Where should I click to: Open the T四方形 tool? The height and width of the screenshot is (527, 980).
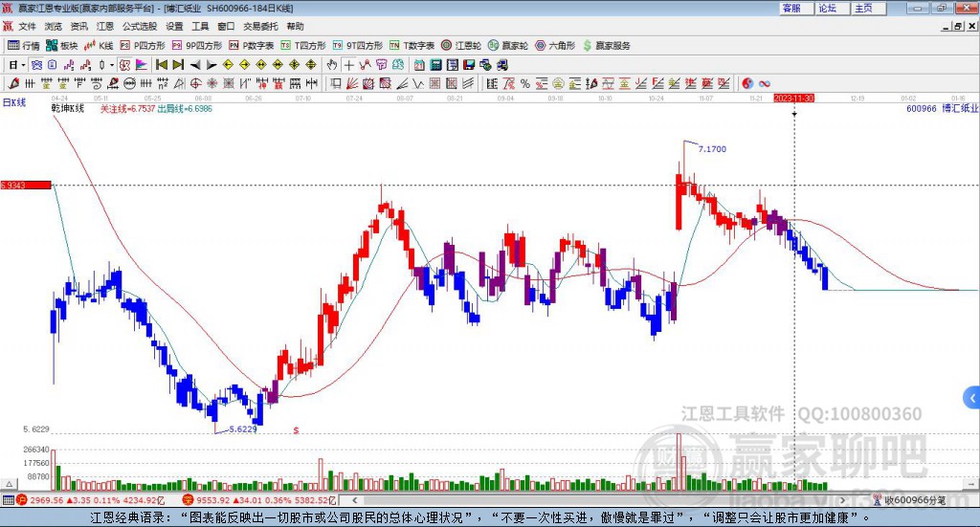point(303,46)
